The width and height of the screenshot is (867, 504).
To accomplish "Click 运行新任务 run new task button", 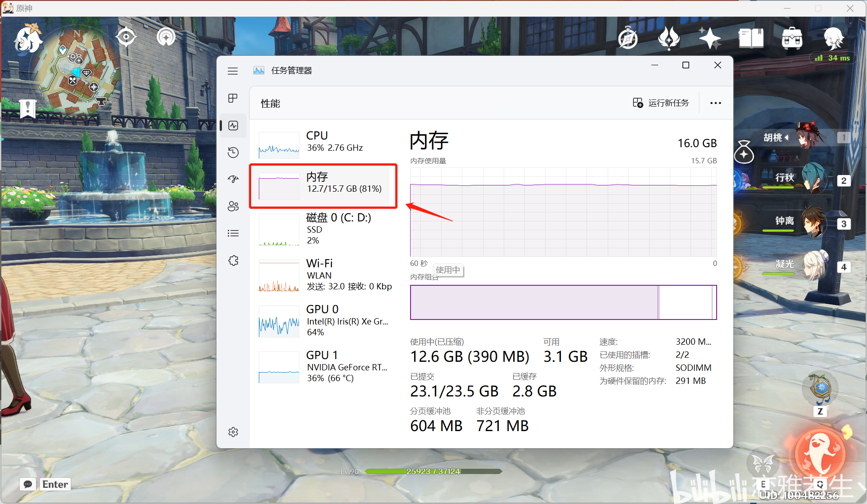I will (x=661, y=103).
